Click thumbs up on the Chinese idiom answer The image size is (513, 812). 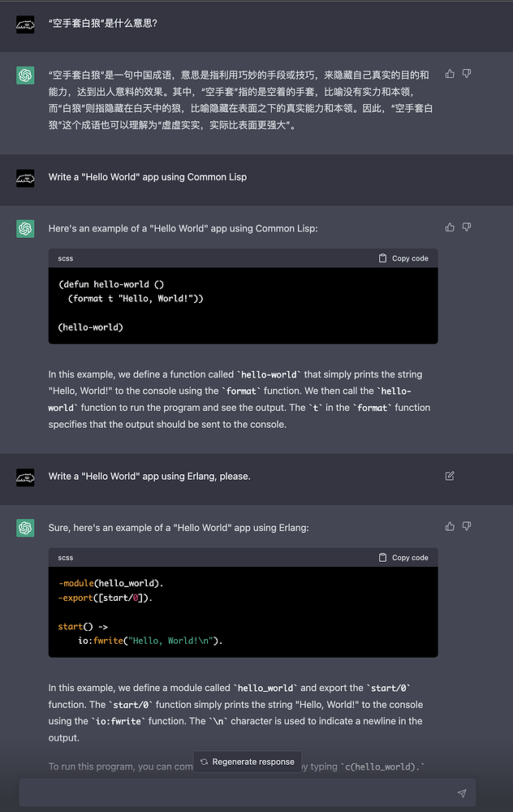pos(450,73)
